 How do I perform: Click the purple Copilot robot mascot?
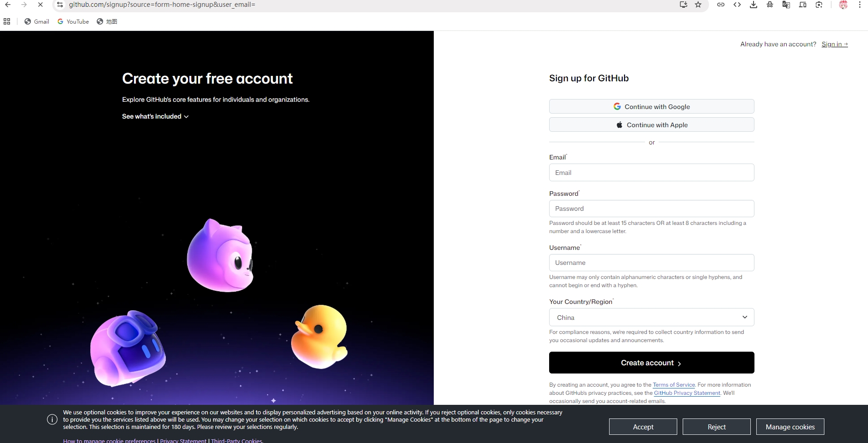coord(128,348)
